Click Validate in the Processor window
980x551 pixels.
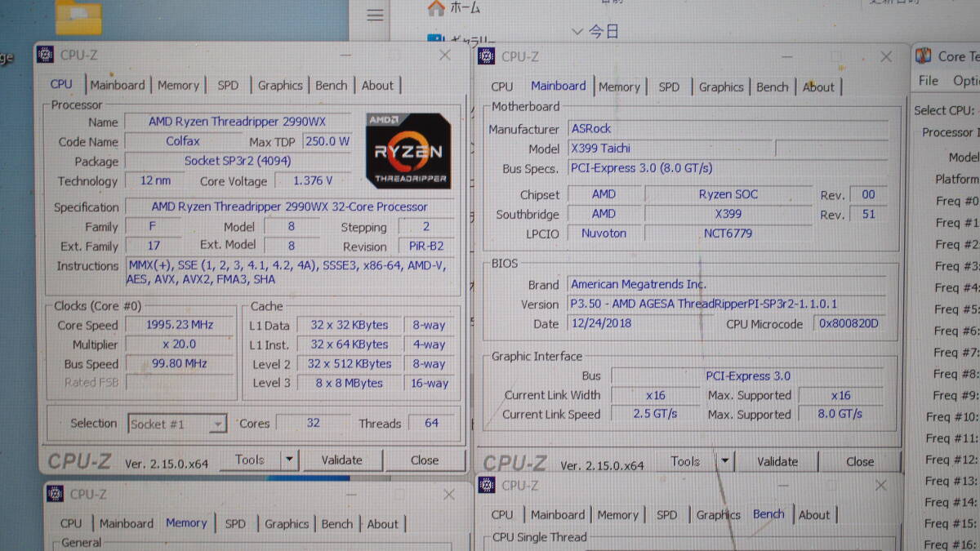(341, 460)
